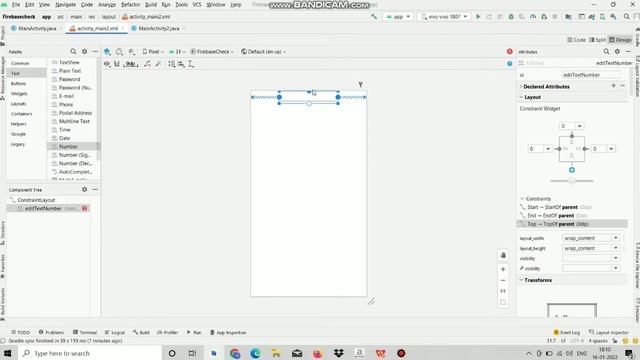Open the Refactor menu

pos(131,5)
